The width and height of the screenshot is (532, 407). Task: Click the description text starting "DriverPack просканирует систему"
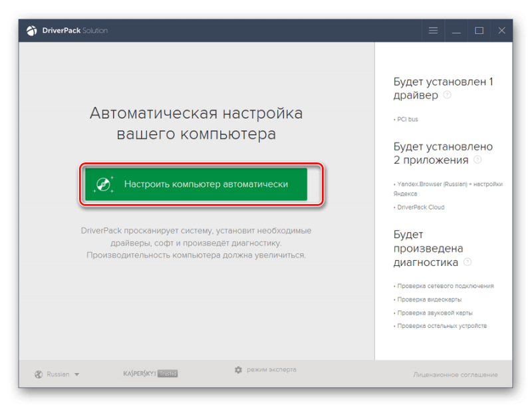tap(196, 243)
